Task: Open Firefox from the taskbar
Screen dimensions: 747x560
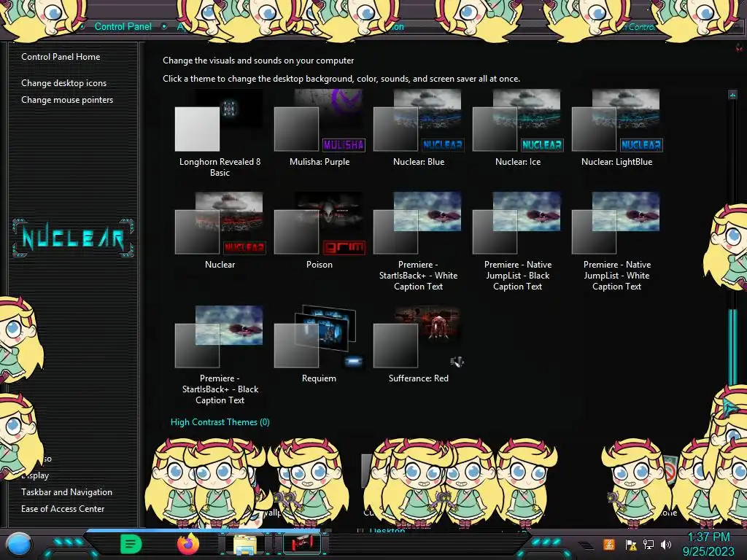Action: [x=187, y=544]
